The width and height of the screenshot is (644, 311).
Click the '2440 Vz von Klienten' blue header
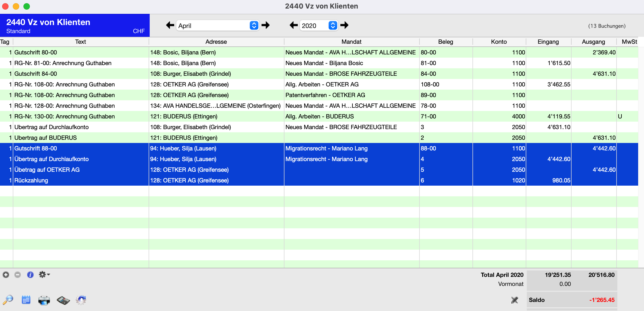click(75, 25)
